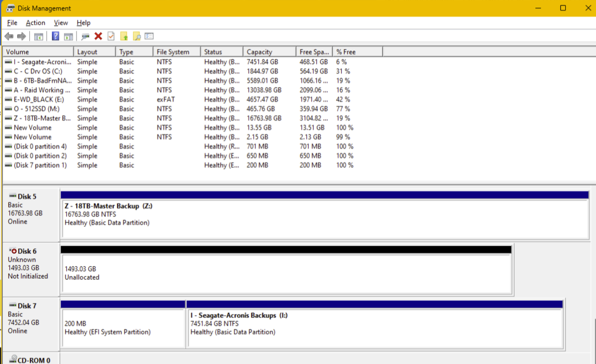Viewport: 596px width, 364px height.
Task: Click the 7451.84 GB capacity cell
Action: pos(262,62)
